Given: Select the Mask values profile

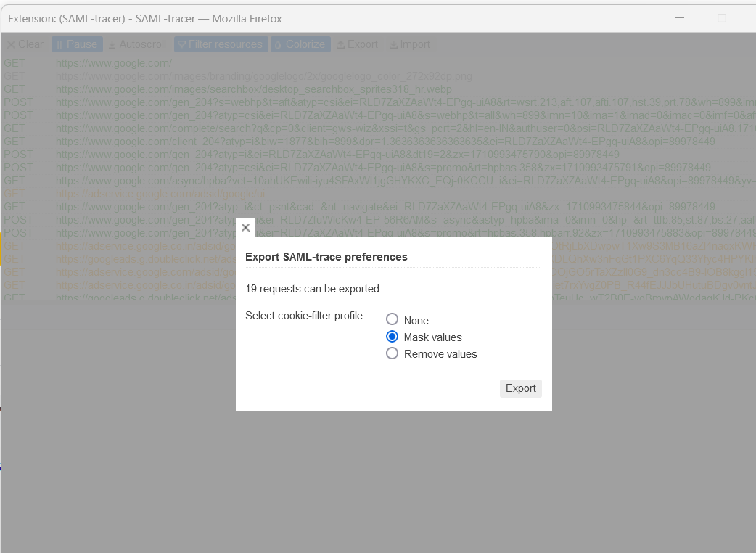Looking at the screenshot, I should coord(392,336).
